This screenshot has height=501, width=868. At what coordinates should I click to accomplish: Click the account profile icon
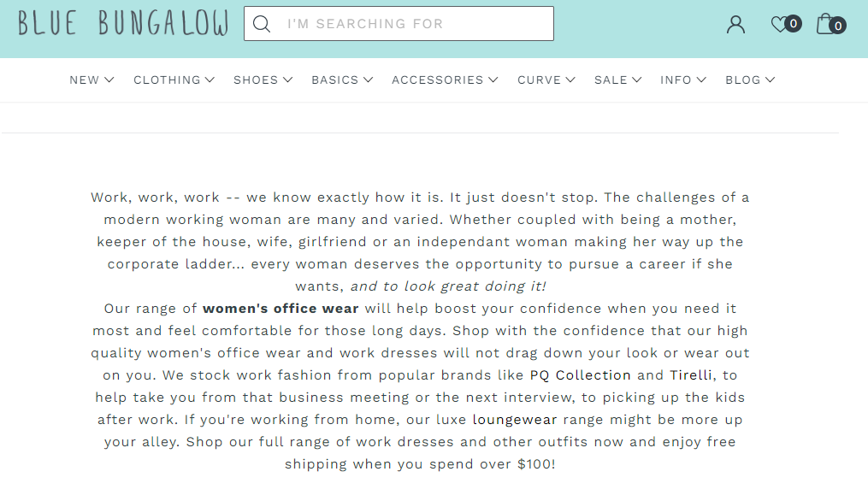click(x=735, y=24)
